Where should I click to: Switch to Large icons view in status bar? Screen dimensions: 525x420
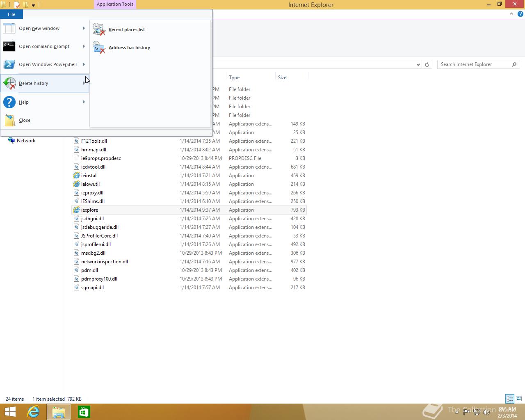[x=519, y=399]
